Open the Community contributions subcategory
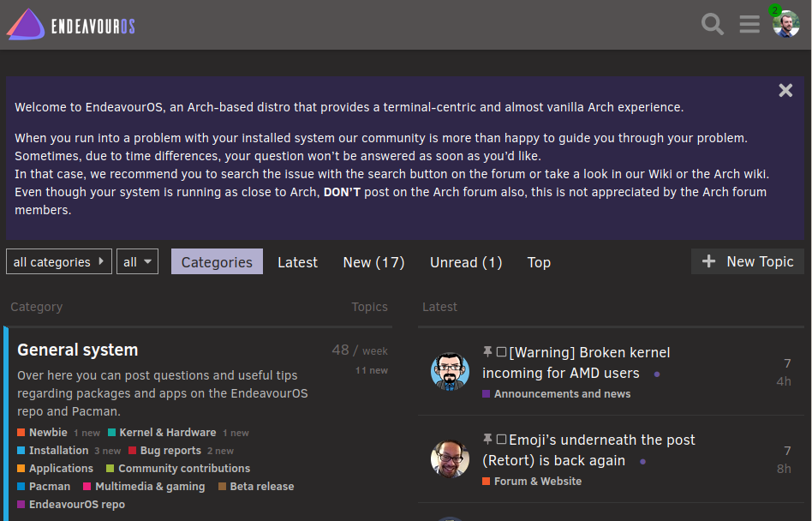The width and height of the screenshot is (812, 521). coord(178,468)
